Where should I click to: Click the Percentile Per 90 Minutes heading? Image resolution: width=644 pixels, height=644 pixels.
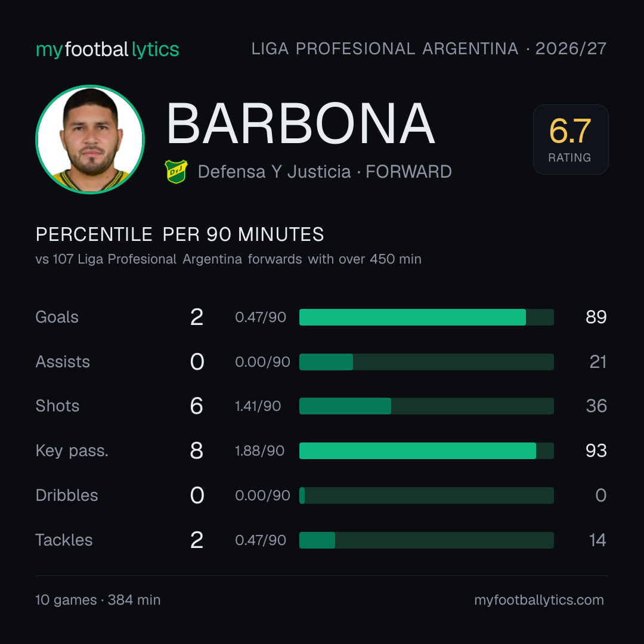click(179, 234)
